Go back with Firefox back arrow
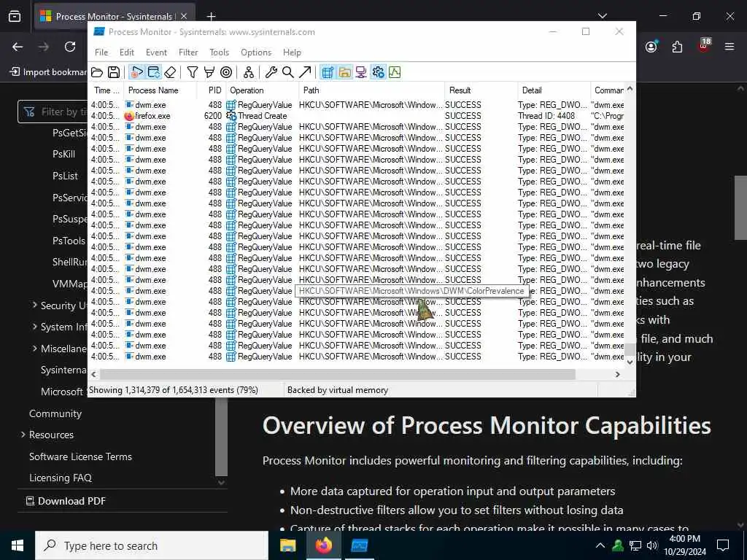The width and height of the screenshot is (747, 560). (18, 47)
